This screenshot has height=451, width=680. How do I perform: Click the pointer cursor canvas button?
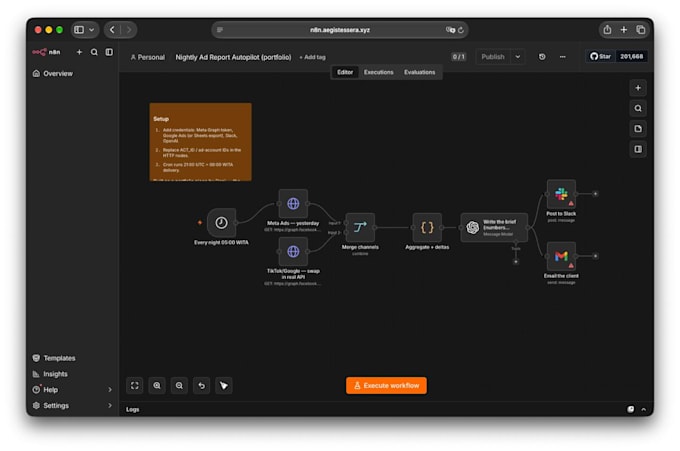click(224, 386)
